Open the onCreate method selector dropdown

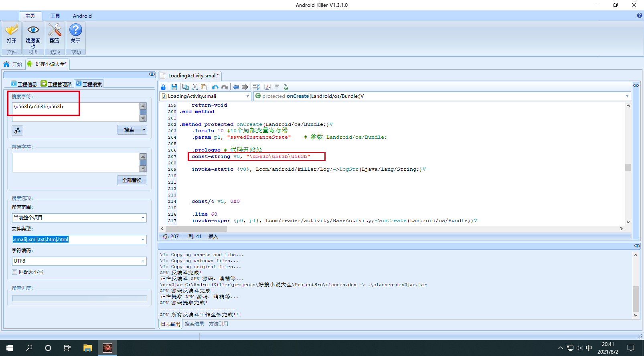(627, 96)
